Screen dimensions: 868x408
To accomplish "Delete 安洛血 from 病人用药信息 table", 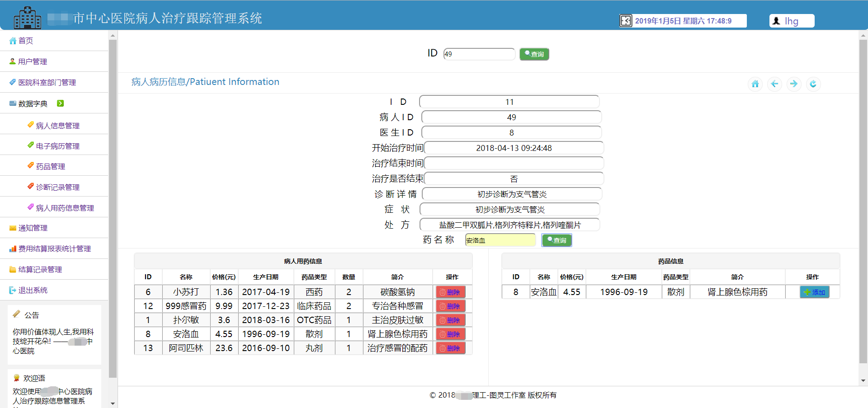I will 450,334.
